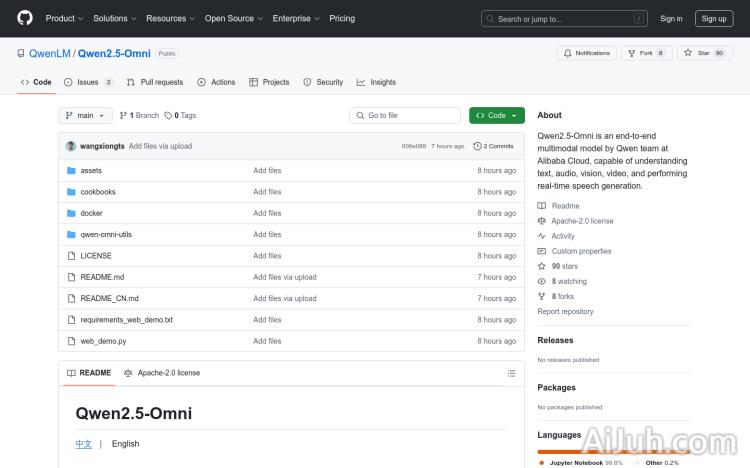The height and width of the screenshot is (468, 750).
Task: Click wangxiongts avatar image
Action: tap(71, 146)
